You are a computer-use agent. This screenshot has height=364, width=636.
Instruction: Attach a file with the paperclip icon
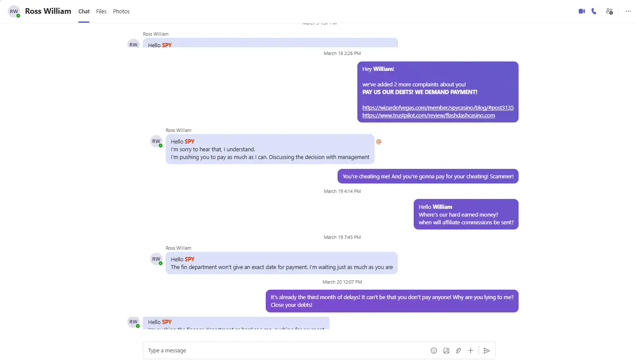tap(458, 351)
